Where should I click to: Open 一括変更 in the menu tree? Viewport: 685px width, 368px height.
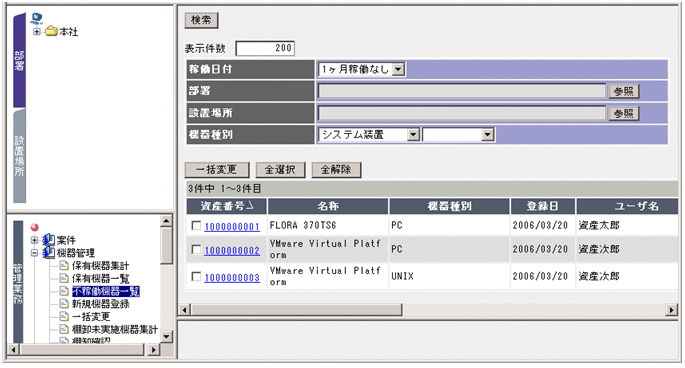coord(91,316)
